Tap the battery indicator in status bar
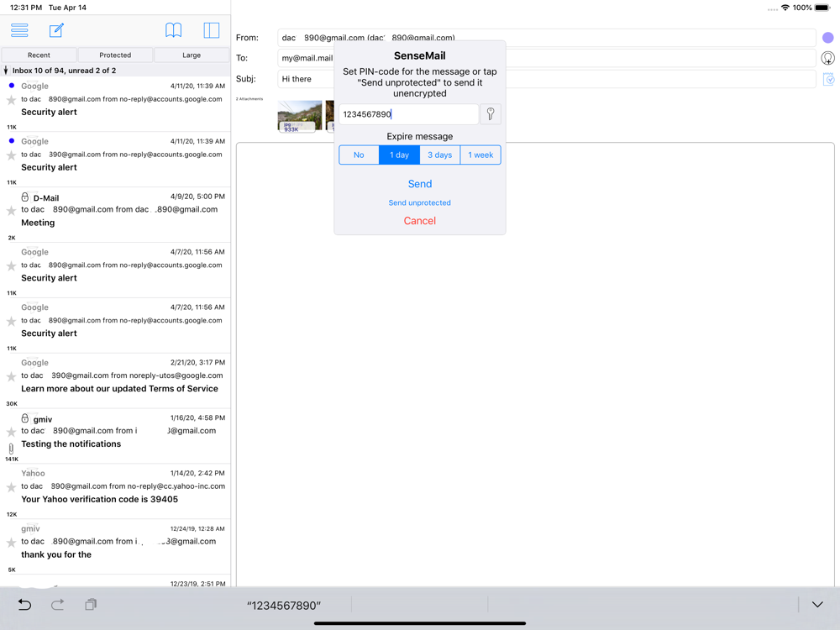 tap(822, 8)
